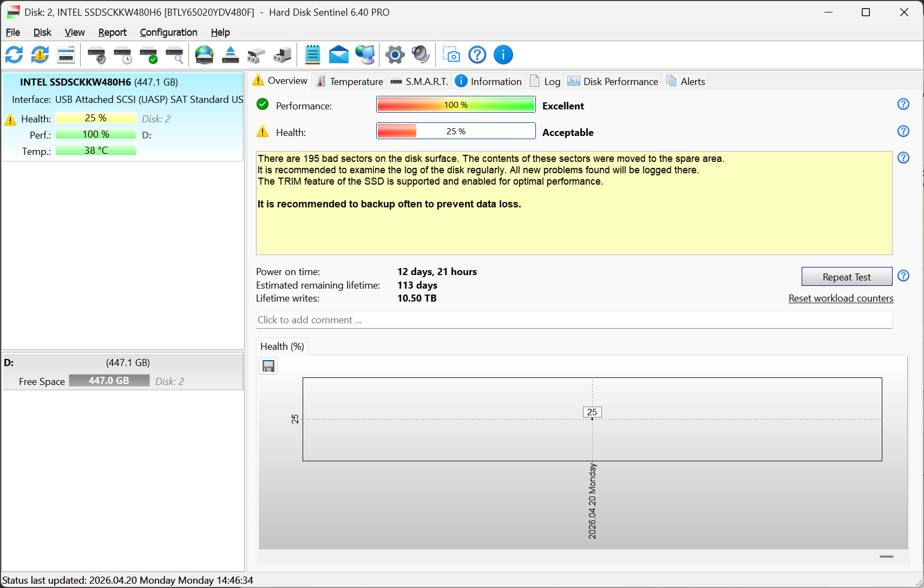Open the Configuration menu

pos(168,32)
